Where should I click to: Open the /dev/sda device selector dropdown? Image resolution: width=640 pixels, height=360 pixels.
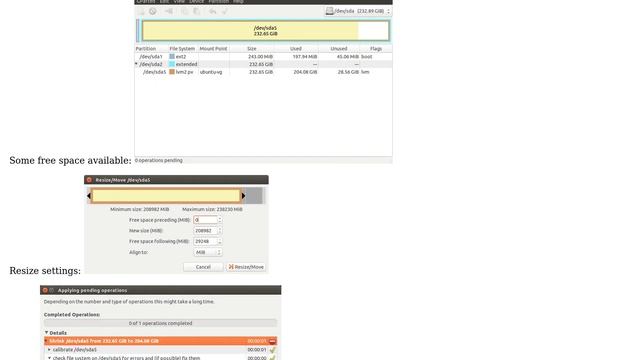pyautogui.click(x=358, y=11)
